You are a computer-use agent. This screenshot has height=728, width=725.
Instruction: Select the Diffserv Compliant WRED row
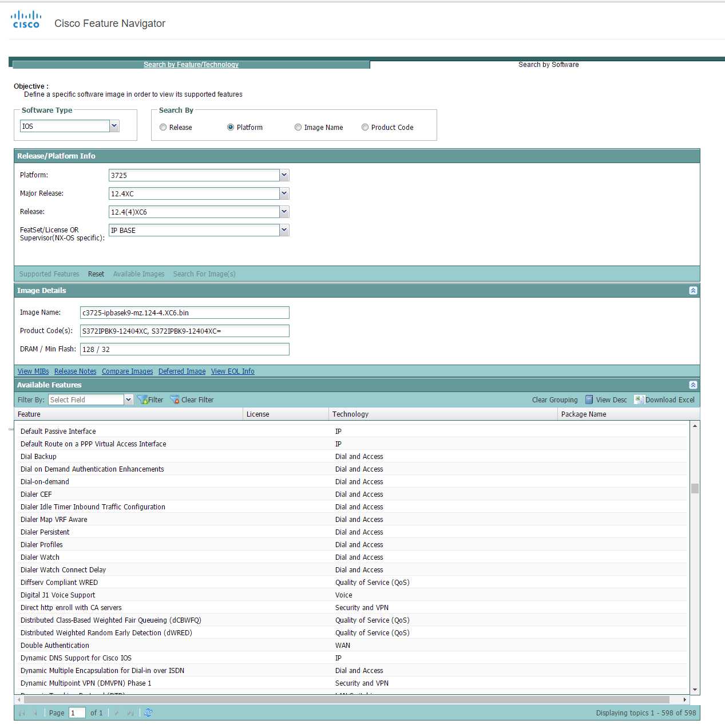[351, 583]
